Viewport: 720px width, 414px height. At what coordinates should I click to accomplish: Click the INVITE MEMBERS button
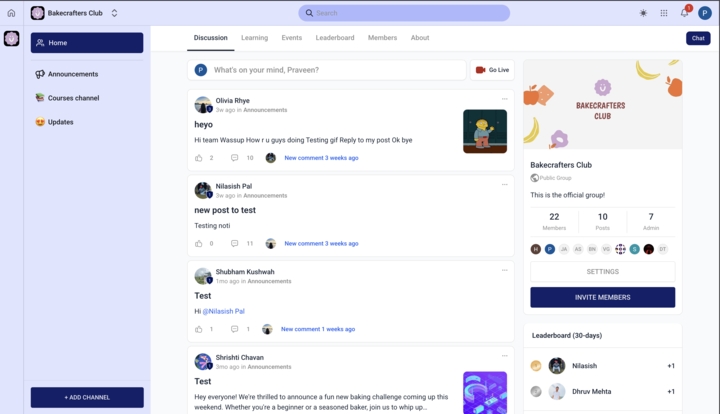[x=602, y=297]
